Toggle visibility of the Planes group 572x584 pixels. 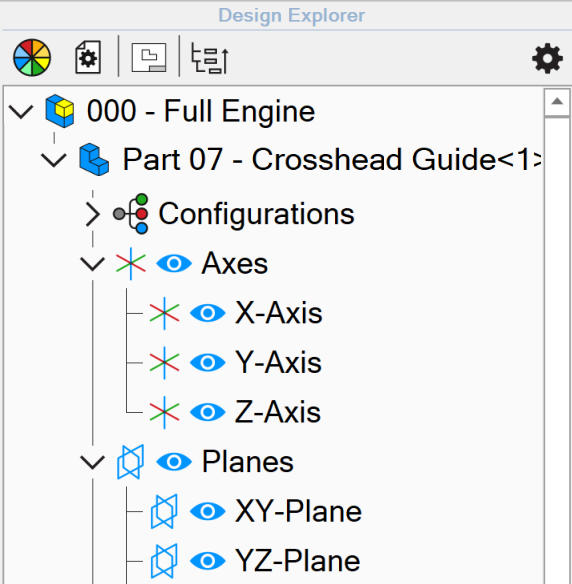coord(174,462)
